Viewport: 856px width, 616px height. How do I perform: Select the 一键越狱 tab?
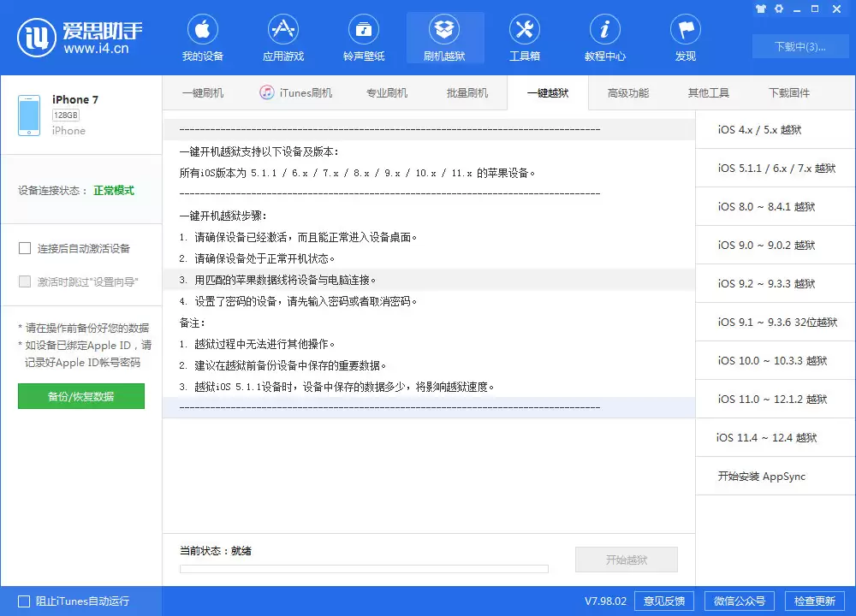[548, 92]
